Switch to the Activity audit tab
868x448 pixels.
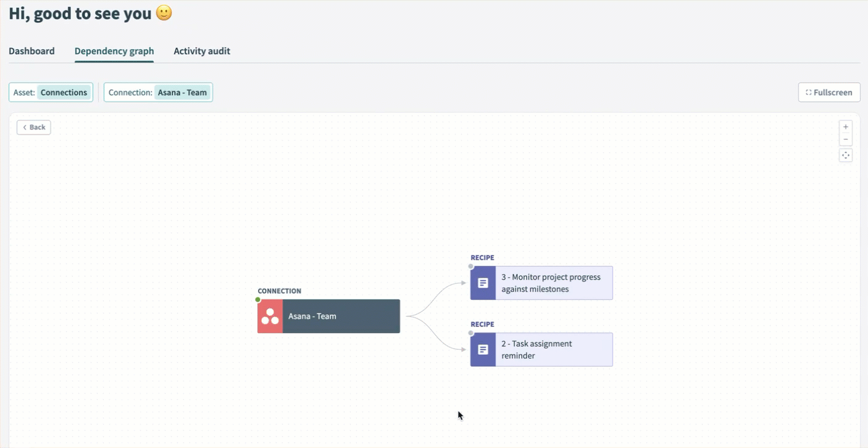click(202, 51)
